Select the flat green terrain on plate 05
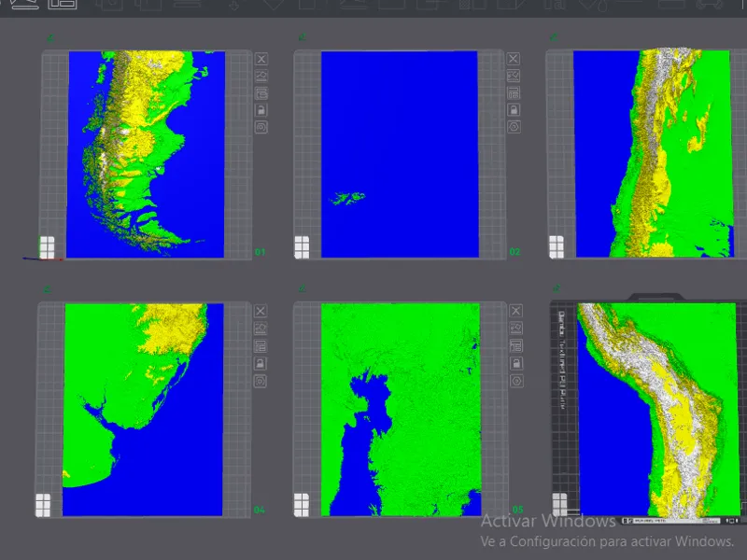 (401, 410)
